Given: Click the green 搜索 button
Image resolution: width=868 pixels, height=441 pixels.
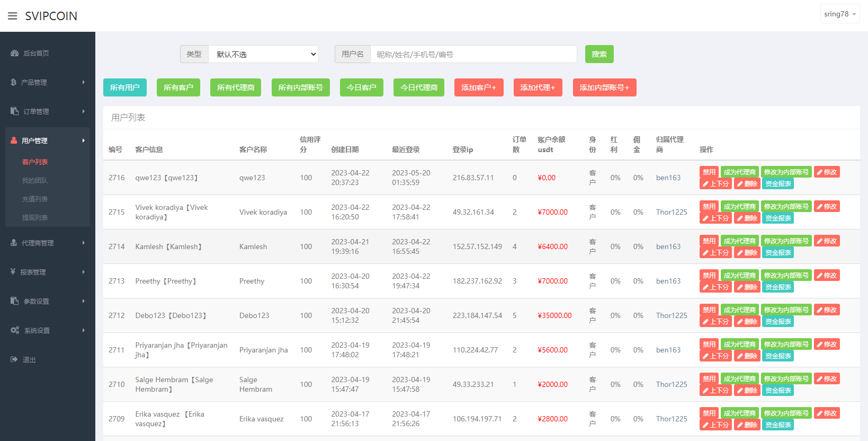Looking at the screenshot, I should click(x=599, y=54).
